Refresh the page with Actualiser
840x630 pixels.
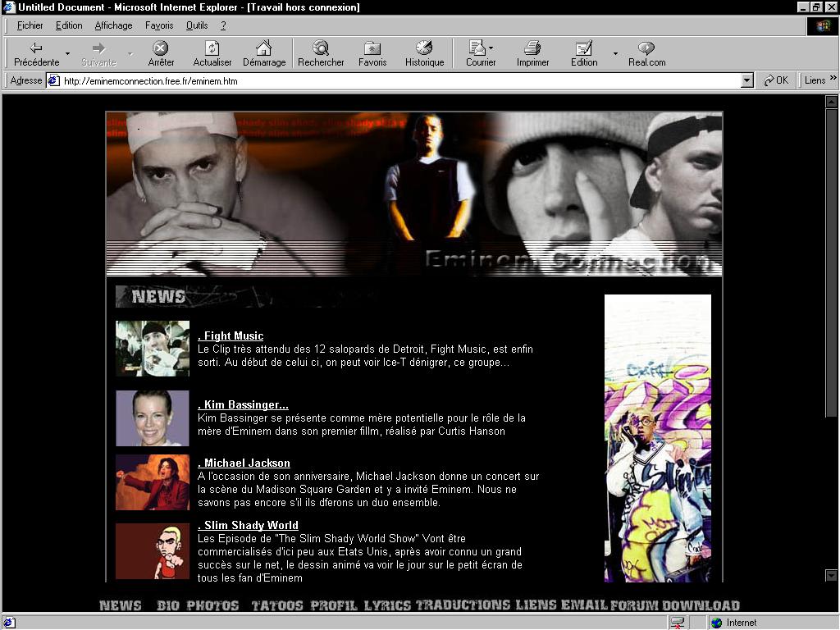[212, 54]
